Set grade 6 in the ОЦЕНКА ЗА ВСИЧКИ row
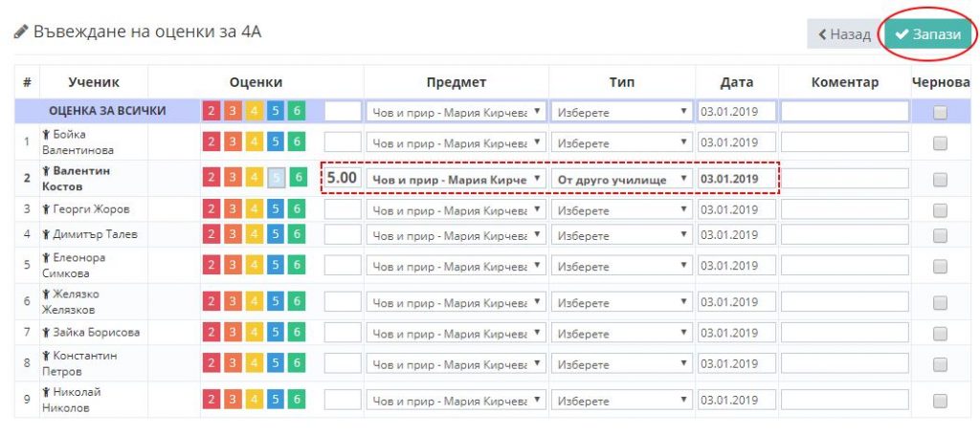 tap(296, 111)
